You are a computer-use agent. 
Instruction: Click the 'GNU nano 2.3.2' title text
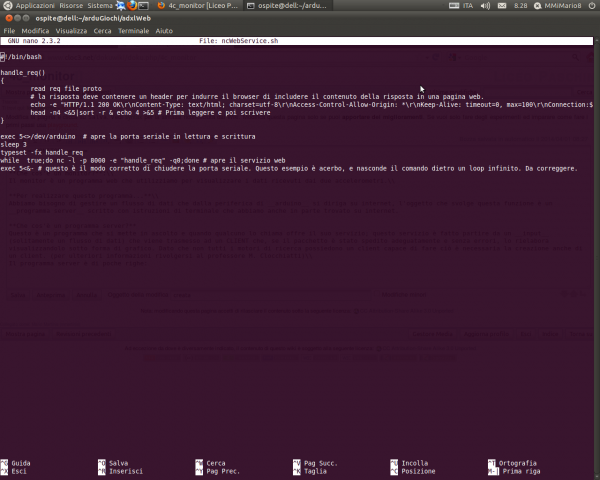point(34,41)
